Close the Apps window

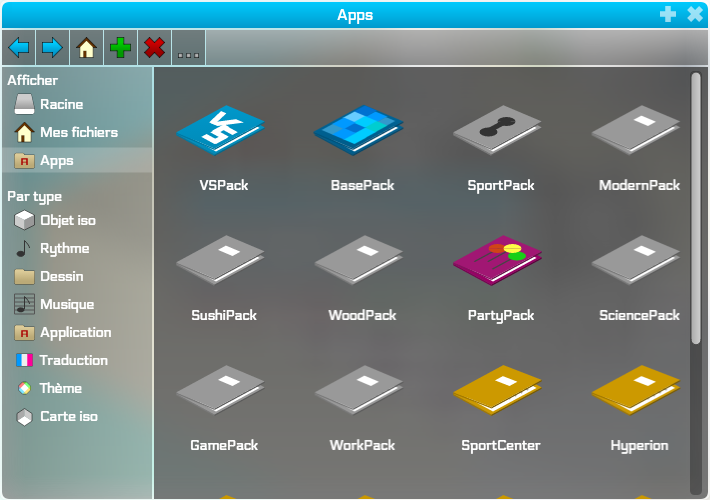click(695, 14)
